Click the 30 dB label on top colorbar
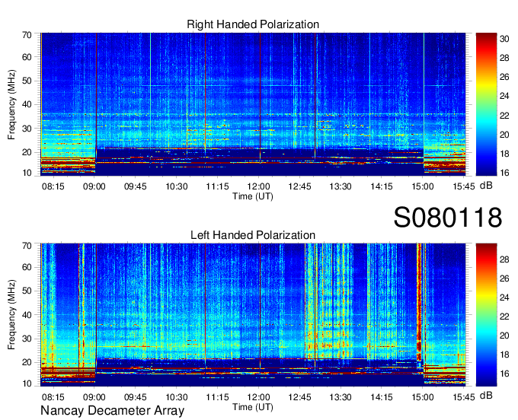Image resolution: width=518 pixels, height=420 pixels. tap(504, 39)
